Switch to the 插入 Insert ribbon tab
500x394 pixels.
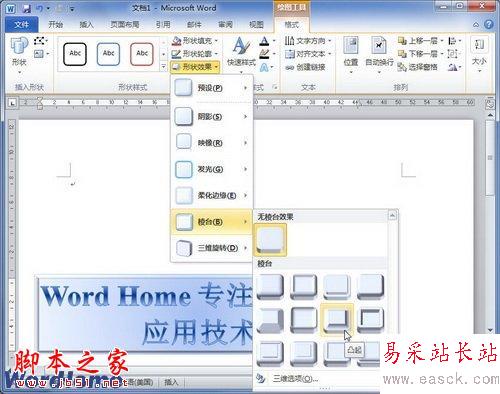tap(87, 24)
